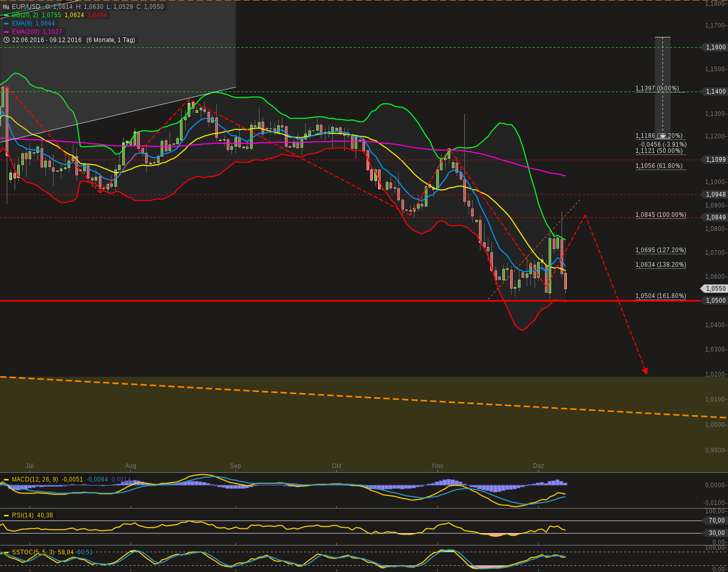
Task: Select the EUR/USD symbol label
Action: pyautogui.click(x=26, y=7)
